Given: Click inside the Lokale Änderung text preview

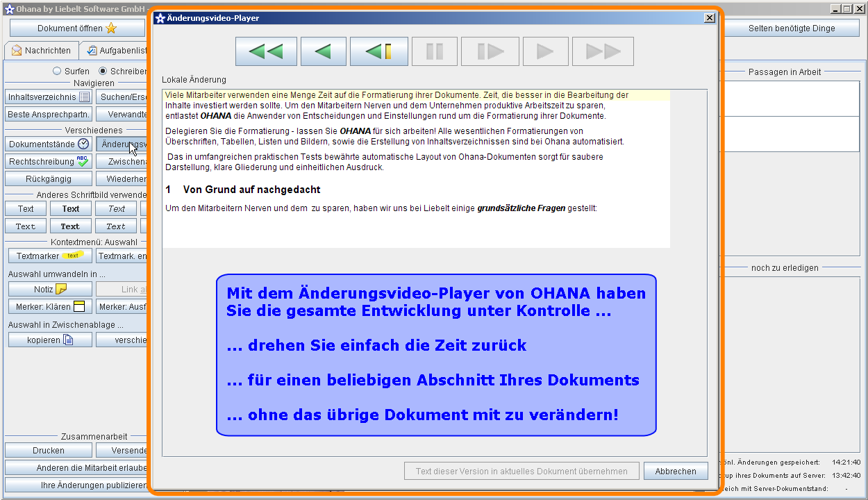Looking at the screenshot, I should [415, 167].
